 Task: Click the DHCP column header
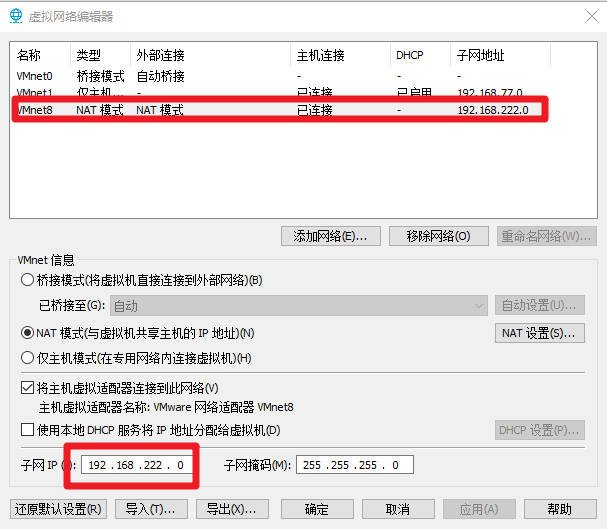pos(420,55)
